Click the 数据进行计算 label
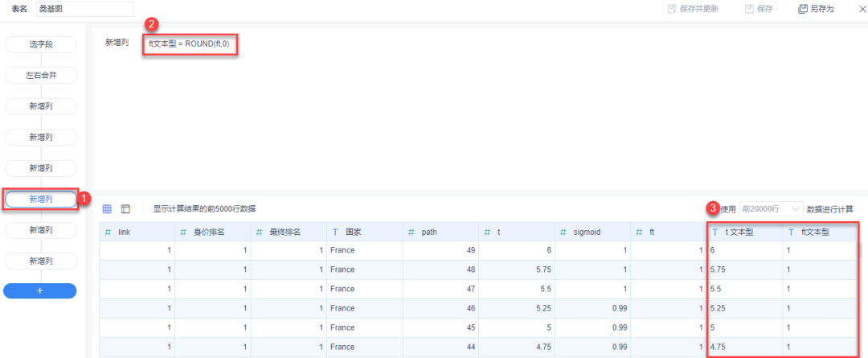 (829, 209)
